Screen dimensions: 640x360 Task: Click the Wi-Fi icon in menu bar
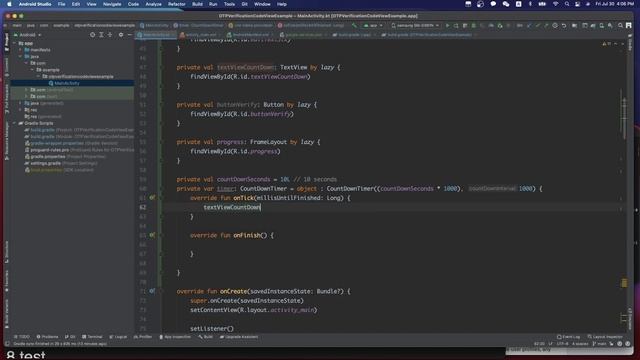point(556,4)
